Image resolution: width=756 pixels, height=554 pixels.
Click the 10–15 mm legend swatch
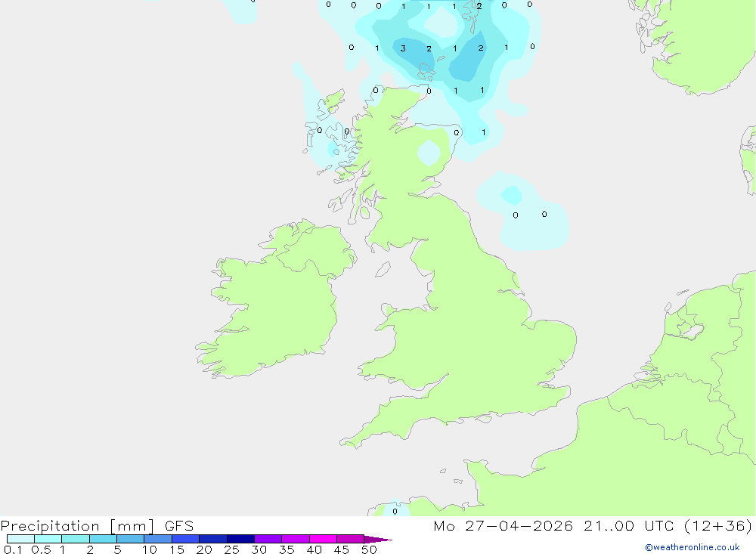coord(158,539)
